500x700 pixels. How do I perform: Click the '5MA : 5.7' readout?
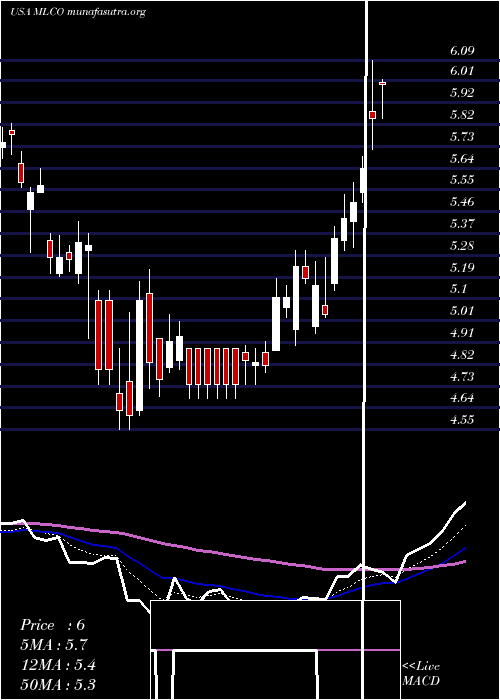[x=54, y=645]
